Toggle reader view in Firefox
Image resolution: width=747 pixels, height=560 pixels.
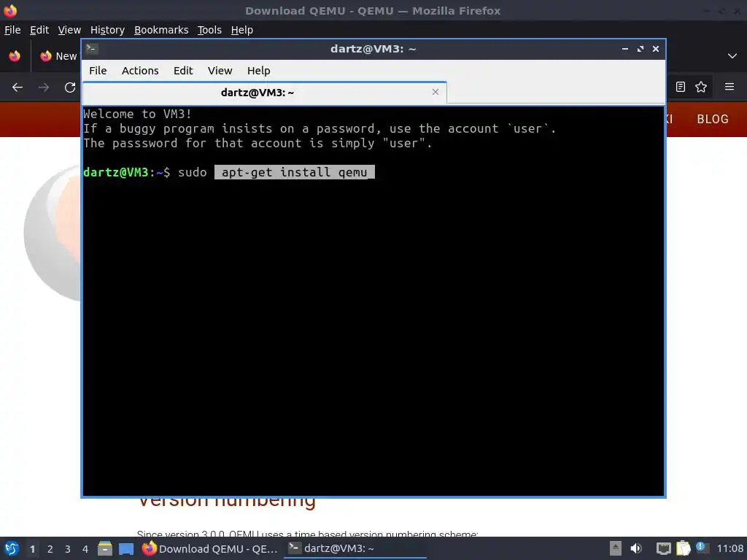681,87
